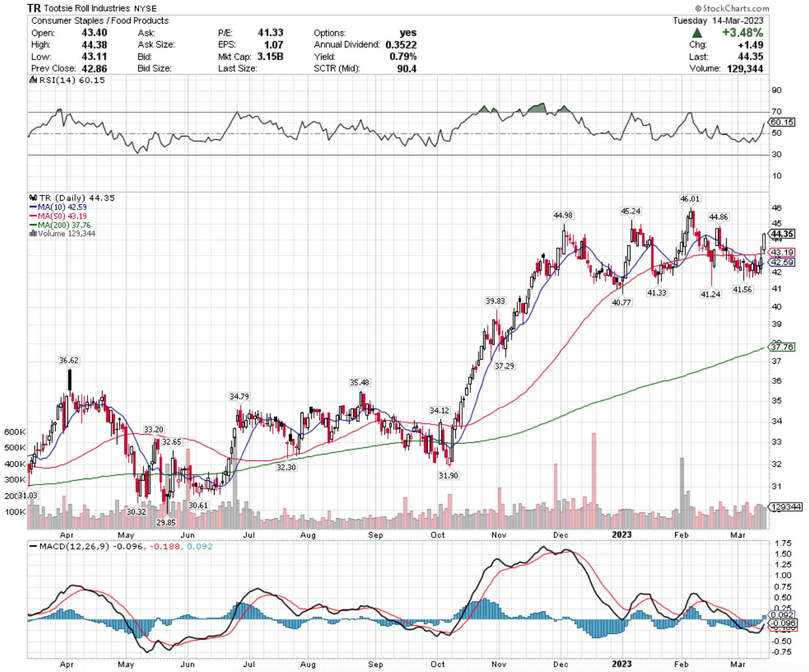Image resolution: width=809 pixels, height=672 pixels.
Task: Click the blue 42.59 MA(10) axis tag
Action: pos(782,262)
